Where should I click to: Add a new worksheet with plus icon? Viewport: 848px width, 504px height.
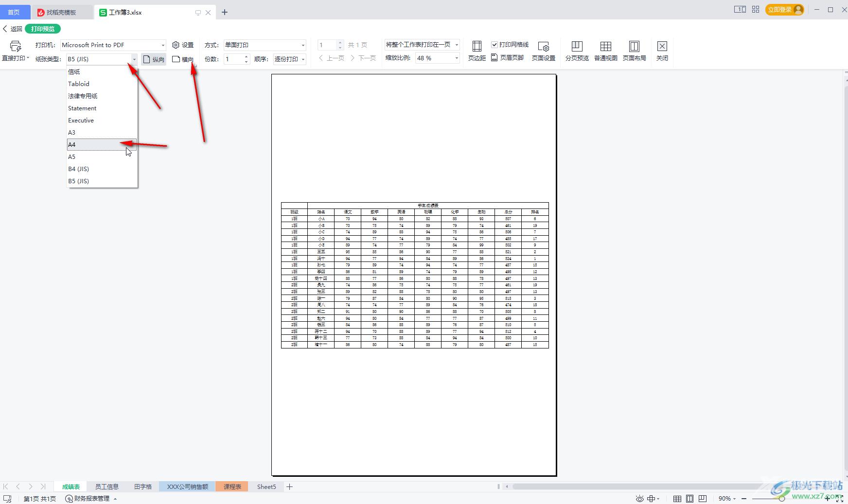click(289, 487)
